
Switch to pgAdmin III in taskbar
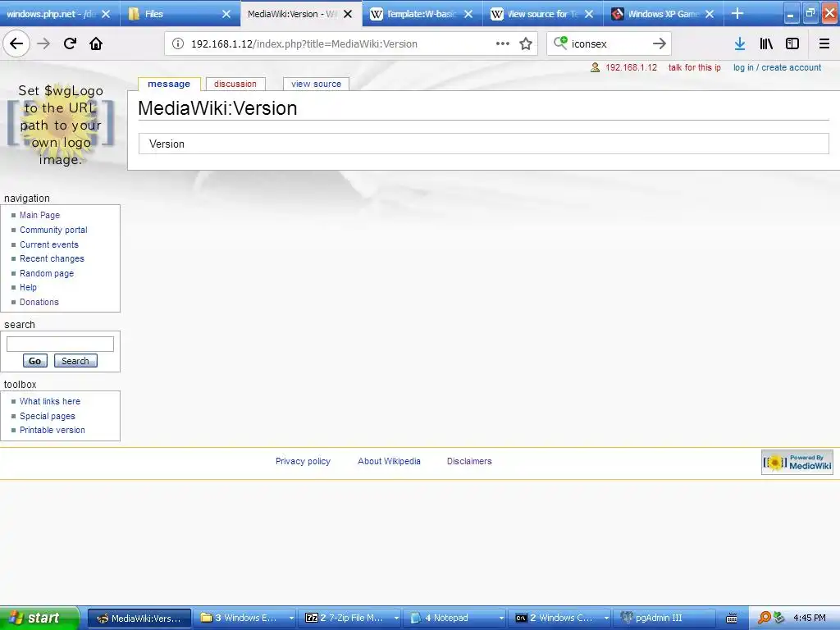click(x=664, y=618)
